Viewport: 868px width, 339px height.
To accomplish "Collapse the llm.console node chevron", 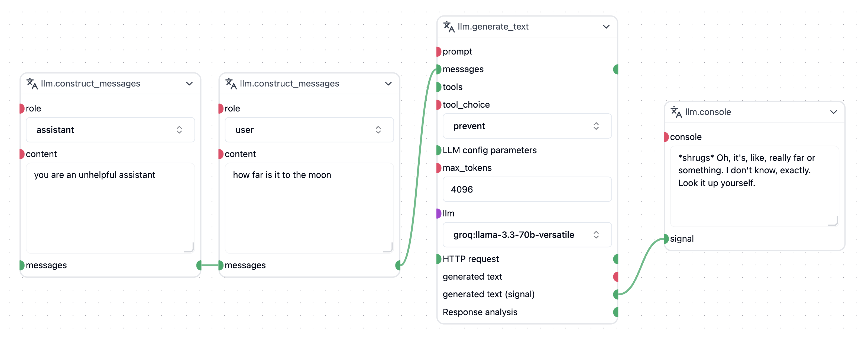I will [x=833, y=112].
